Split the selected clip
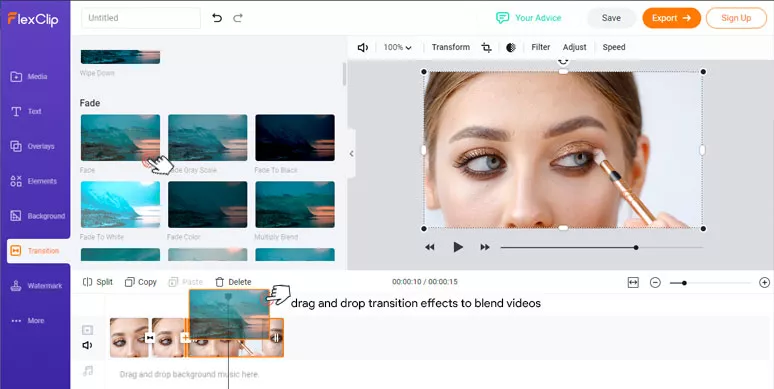 click(98, 282)
